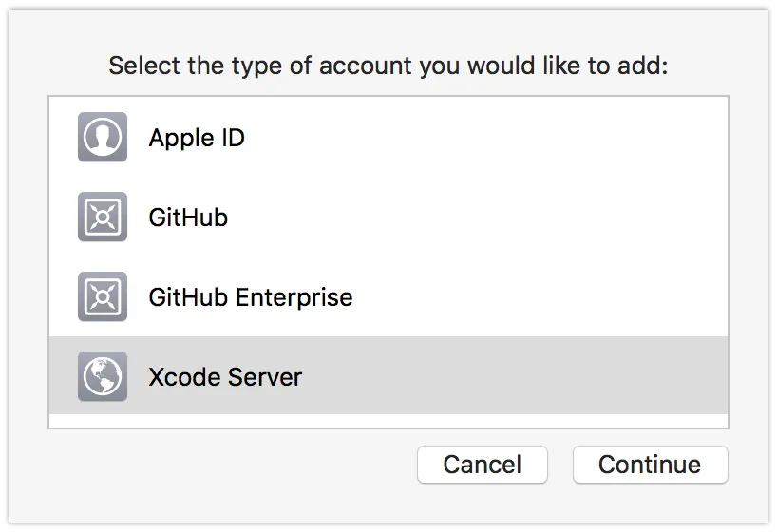Click the word 'Server' in selected row
Screen dimensions: 777x532
pos(267,376)
